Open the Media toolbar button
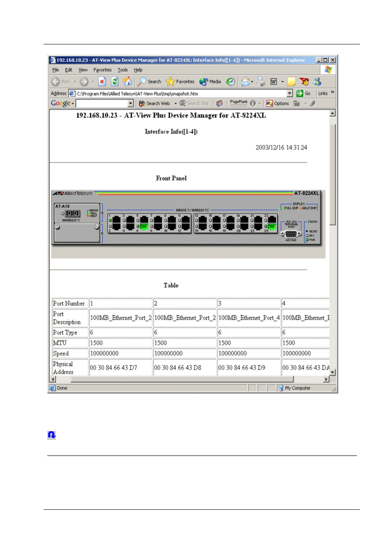Screen dimensions: 392x555 (x=210, y=82)
